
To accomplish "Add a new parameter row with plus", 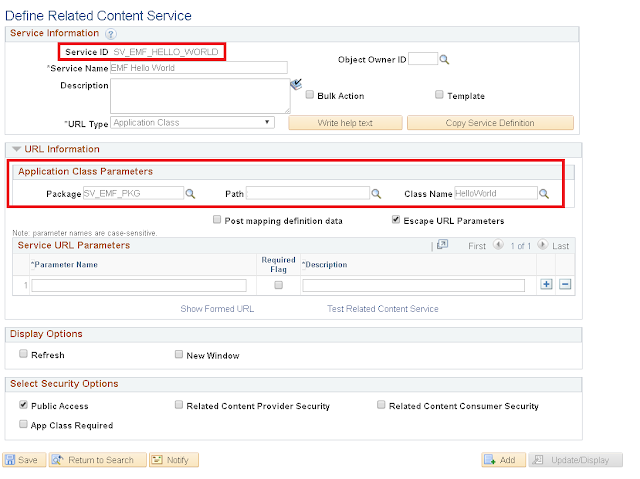I will 547,285.
